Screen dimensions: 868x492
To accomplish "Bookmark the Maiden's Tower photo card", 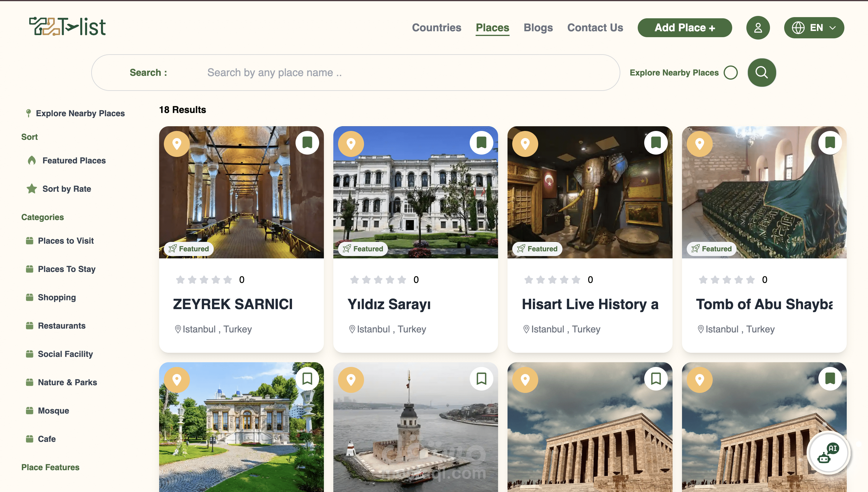I will (481, 379).
